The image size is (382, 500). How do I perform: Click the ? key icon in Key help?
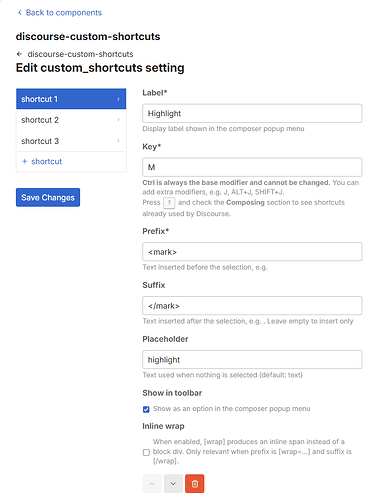click(x=169, y=203)
